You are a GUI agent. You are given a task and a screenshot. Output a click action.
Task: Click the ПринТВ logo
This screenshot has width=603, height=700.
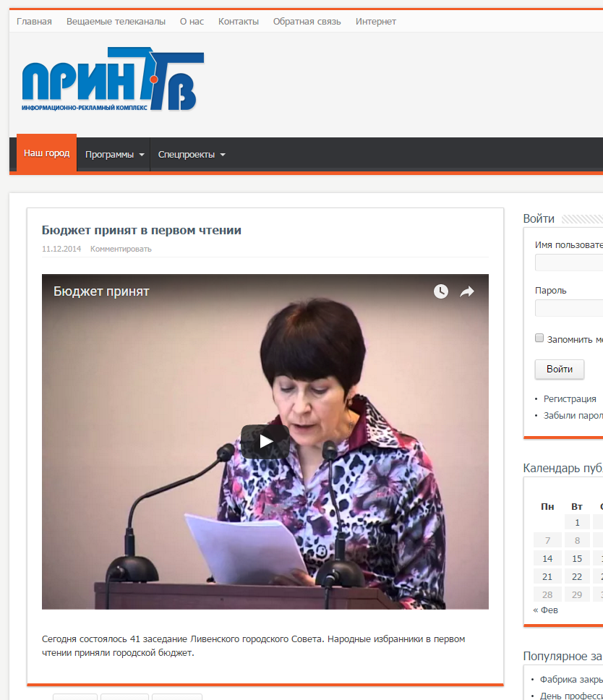[113, 79]
